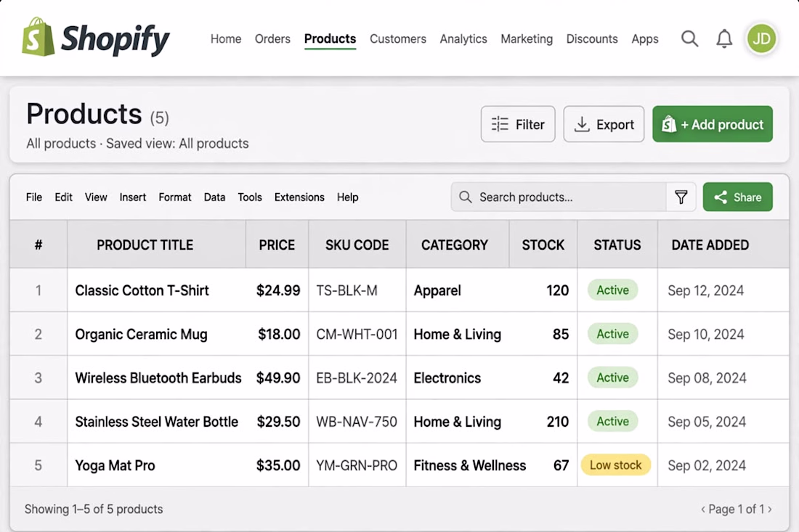Open the Edit menu
This screenshot has width=799, height=532.
click(64, 197)
